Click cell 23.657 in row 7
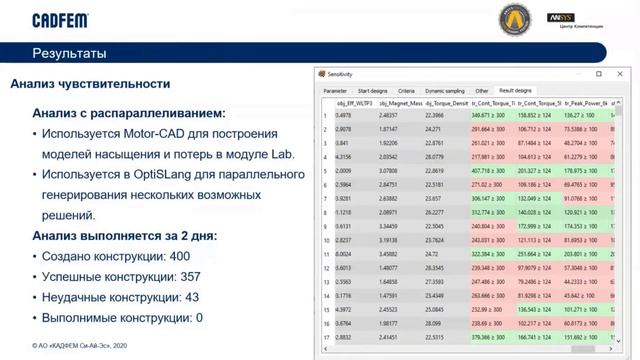The width and height of the screenshot is (640, 360). [447, 199]
